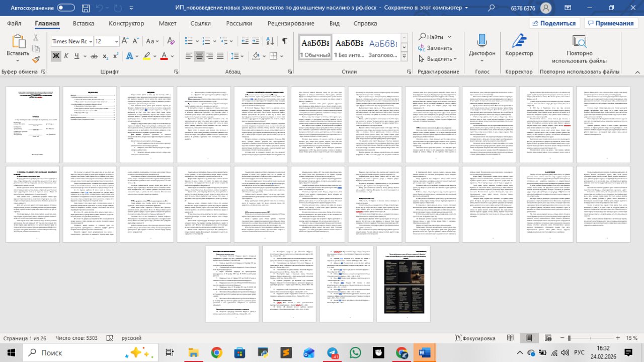Screen dimensions: 644x362
Task: Click the red font color A button
Action: tap(164, 56)
